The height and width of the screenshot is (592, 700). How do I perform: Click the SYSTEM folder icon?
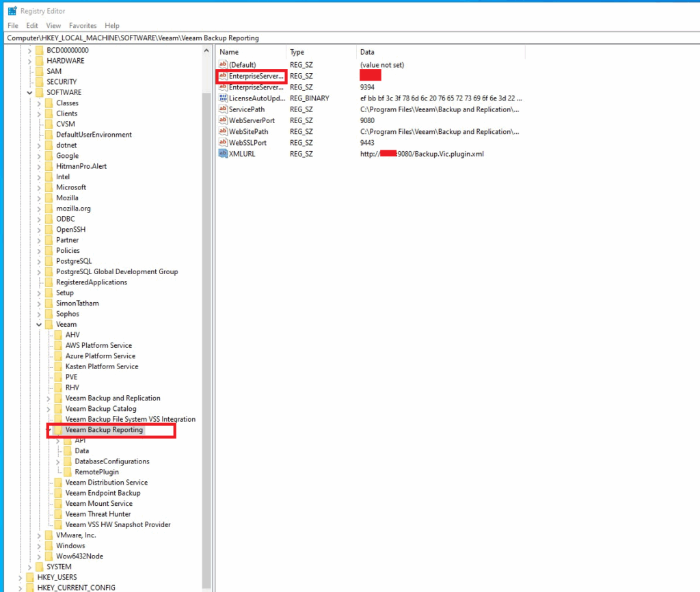coord(39,567)
